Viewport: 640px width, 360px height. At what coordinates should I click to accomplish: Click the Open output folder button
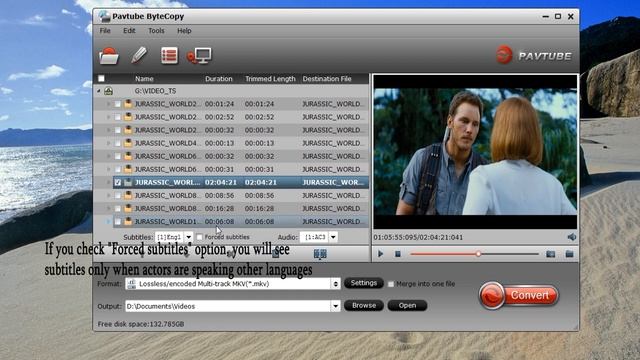tap(407, 305)
